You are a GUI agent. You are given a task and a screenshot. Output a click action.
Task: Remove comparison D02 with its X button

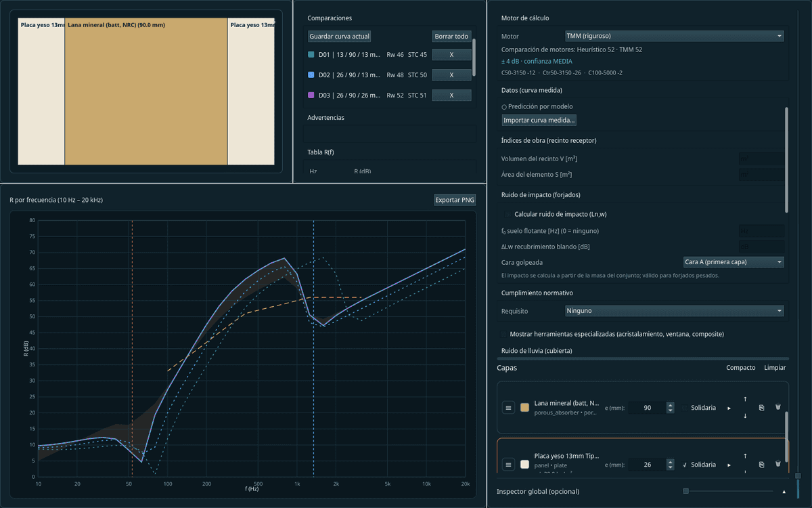coord(451,75)
